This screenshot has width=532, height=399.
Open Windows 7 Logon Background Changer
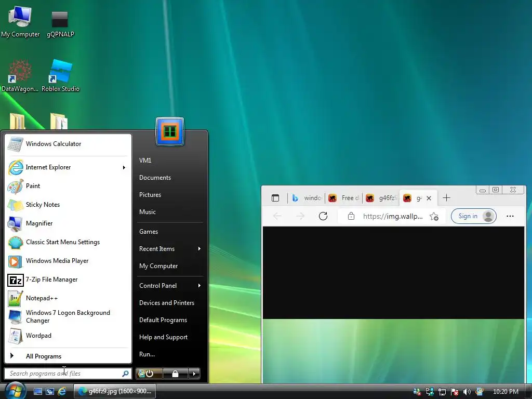pyautogui.click(x=68, y=316)
